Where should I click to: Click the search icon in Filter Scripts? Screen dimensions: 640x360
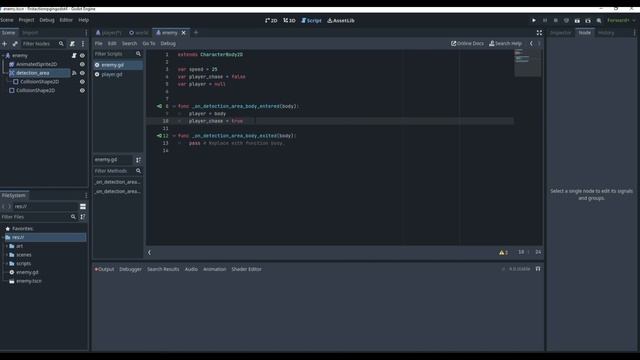coord(138,54)
